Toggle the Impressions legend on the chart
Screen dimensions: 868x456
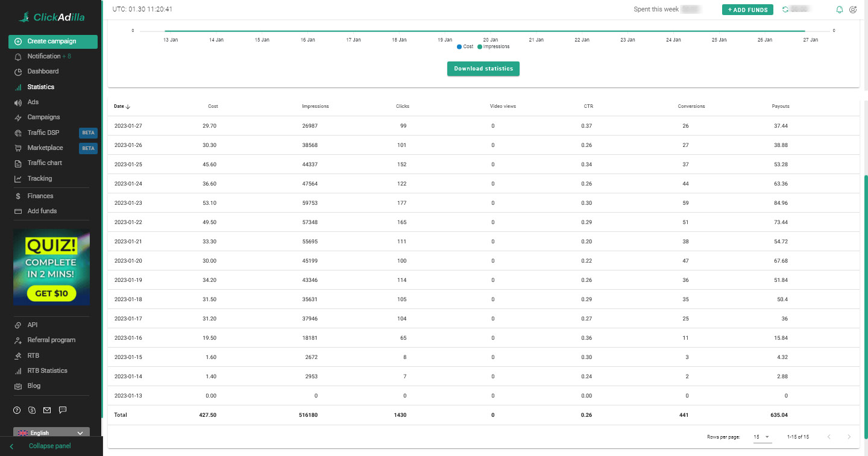click(x=493, y=46)
